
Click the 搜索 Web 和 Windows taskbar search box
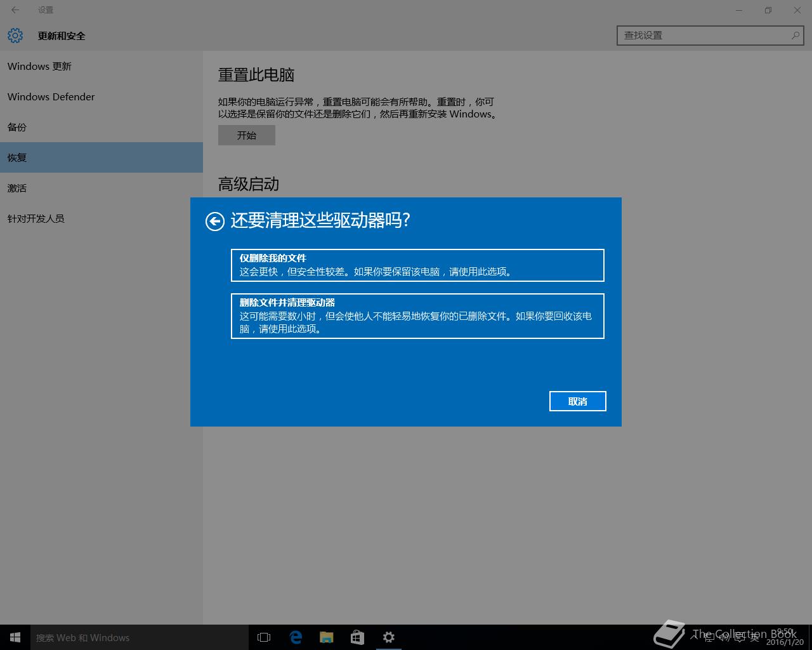tap(140, 637)
